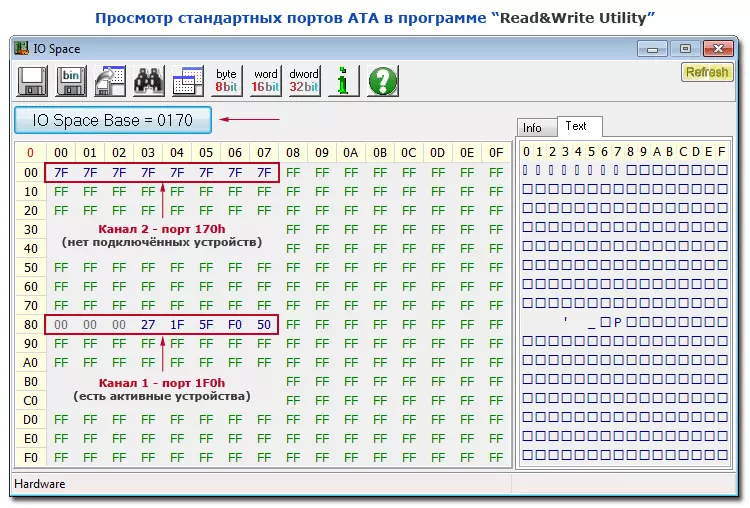
Task: Click the IO Space window title icon
Action: [x=22, y=48]
